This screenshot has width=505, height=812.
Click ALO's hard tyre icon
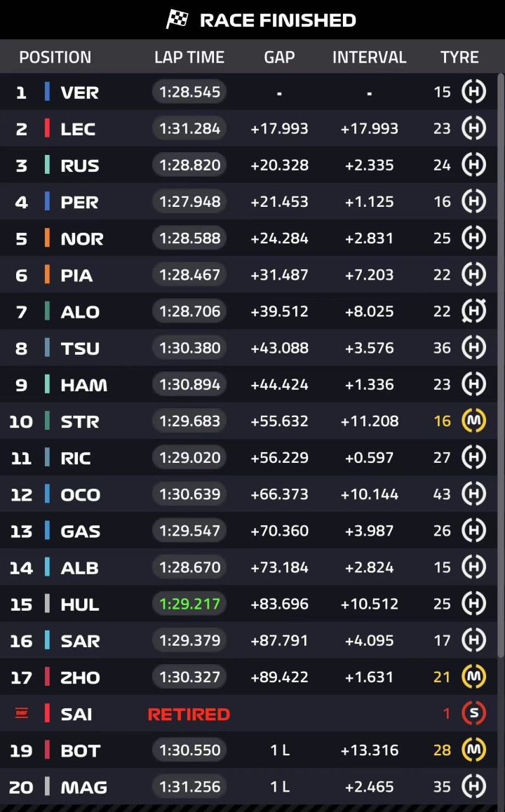[x=473, y=311]
